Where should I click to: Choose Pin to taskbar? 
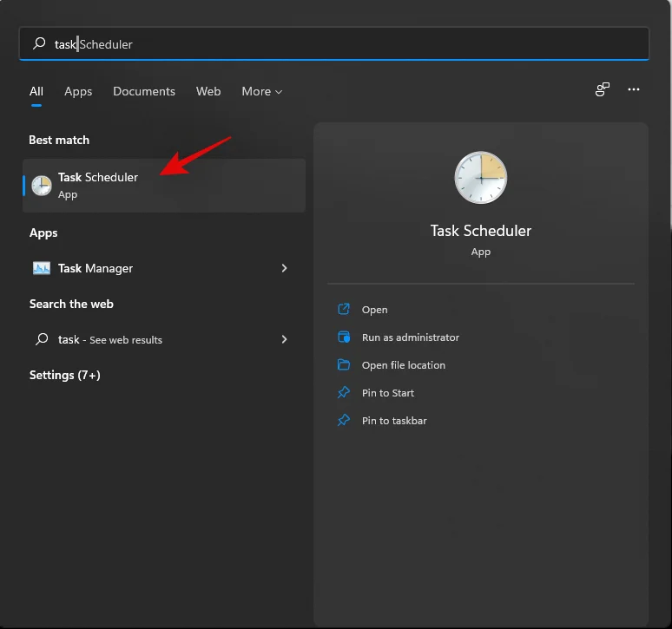394,421
